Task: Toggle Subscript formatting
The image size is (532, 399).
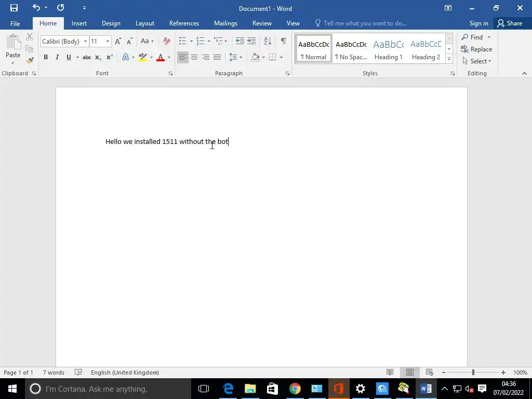Action: click(98, 57)
